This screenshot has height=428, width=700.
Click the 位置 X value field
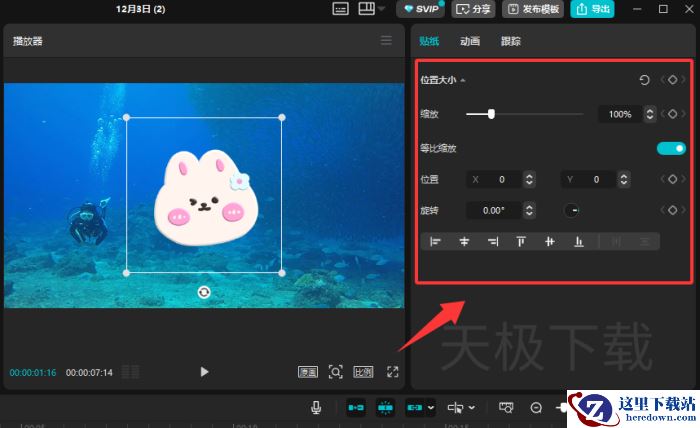(x=494, y=179)
